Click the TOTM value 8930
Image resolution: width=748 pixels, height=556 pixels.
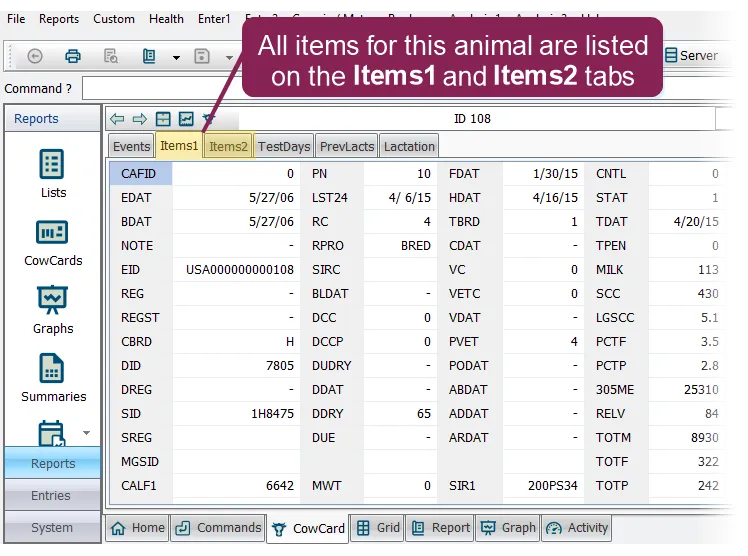tap(705, 438)
